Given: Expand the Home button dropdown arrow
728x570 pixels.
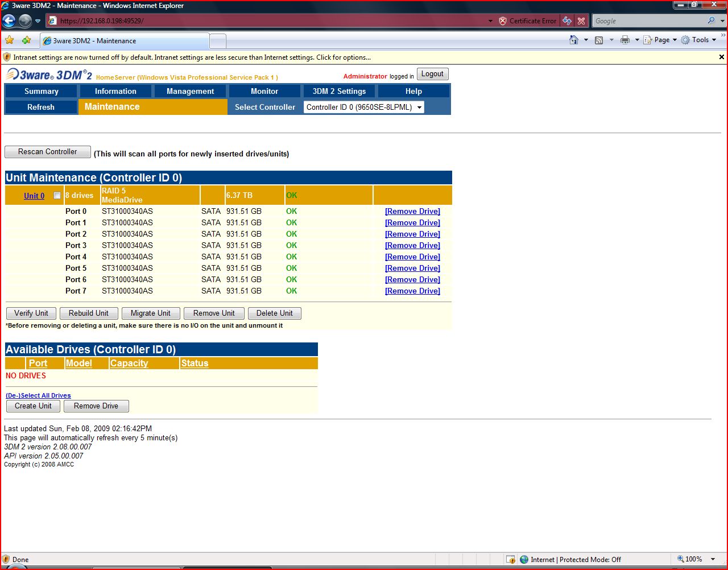Looking at the screenshot, I should point(586,40).
